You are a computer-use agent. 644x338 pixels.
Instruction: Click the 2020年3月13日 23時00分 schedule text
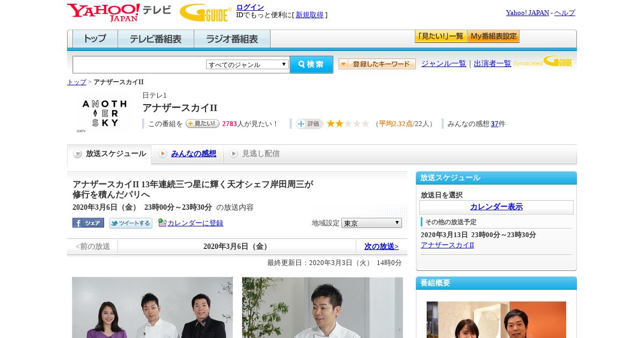point(478,235)
